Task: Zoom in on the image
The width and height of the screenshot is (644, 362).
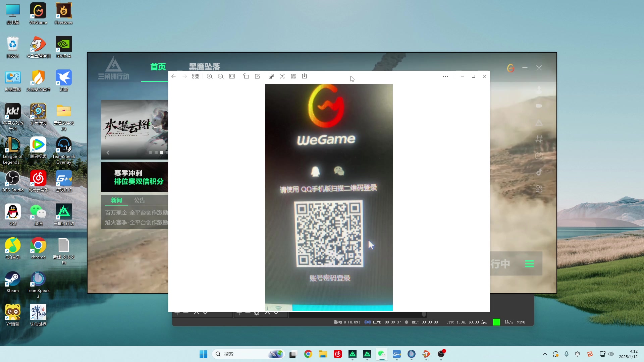Action: [x=210, y=76]
